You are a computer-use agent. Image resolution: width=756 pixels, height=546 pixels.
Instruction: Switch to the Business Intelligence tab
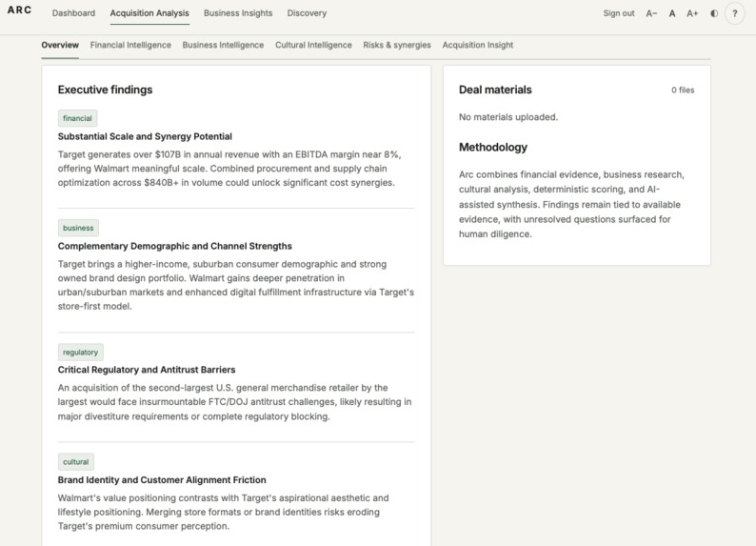coord(223,45)
